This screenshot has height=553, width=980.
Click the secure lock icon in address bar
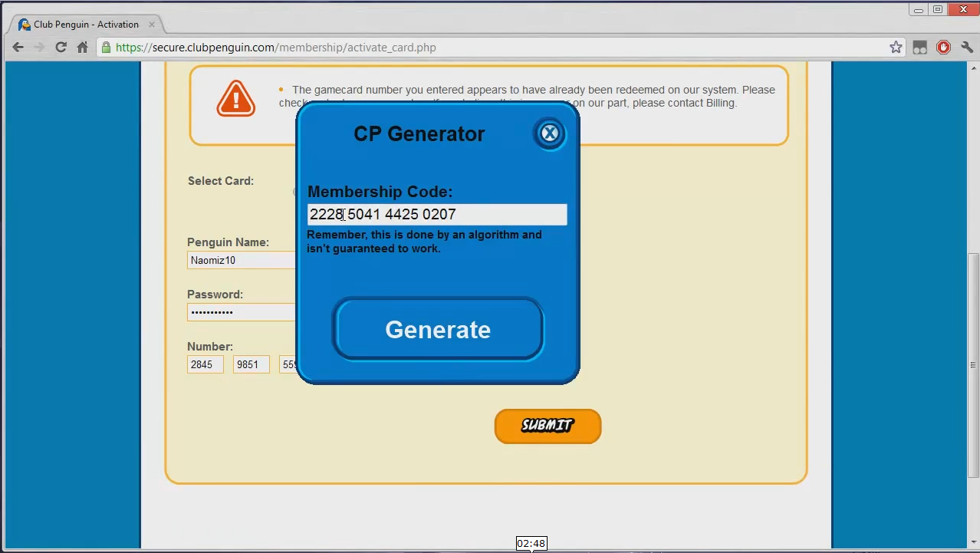click(106, 48)
